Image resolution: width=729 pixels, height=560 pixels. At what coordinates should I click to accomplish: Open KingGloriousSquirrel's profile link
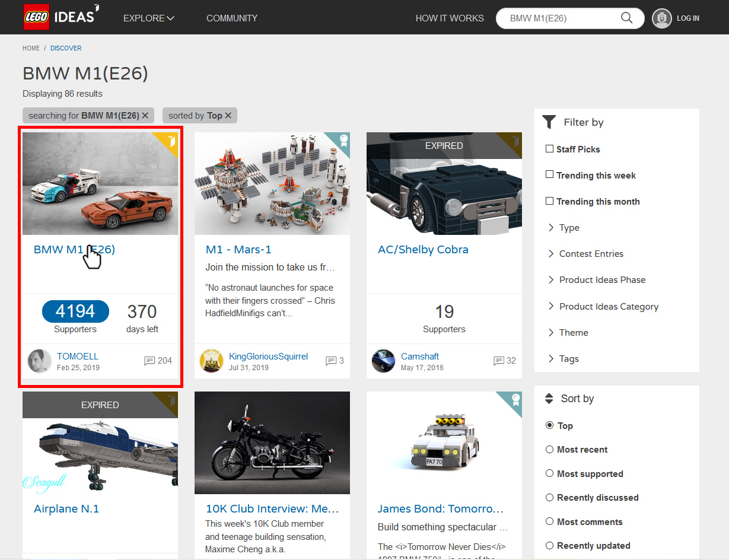pos(269,357)
